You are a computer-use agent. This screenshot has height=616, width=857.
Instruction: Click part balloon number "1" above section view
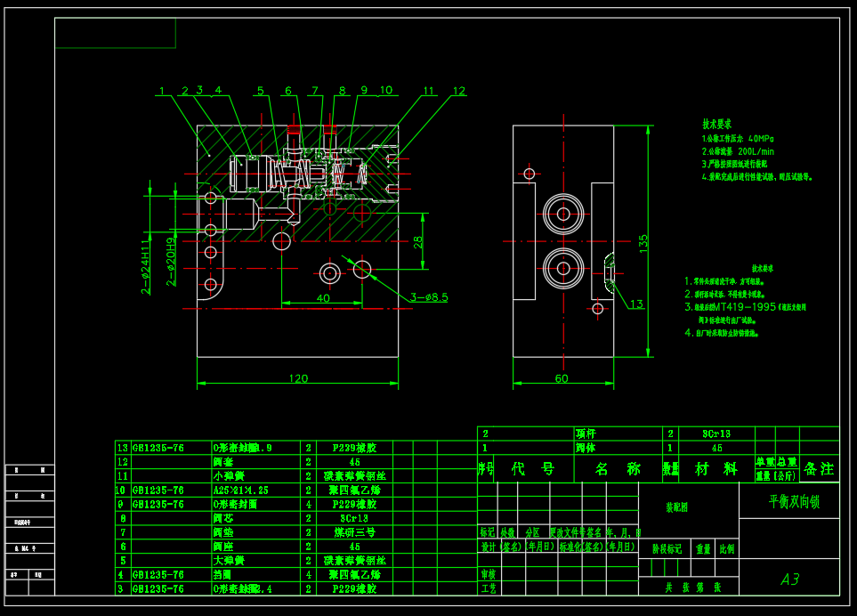(x=162, y=91)
